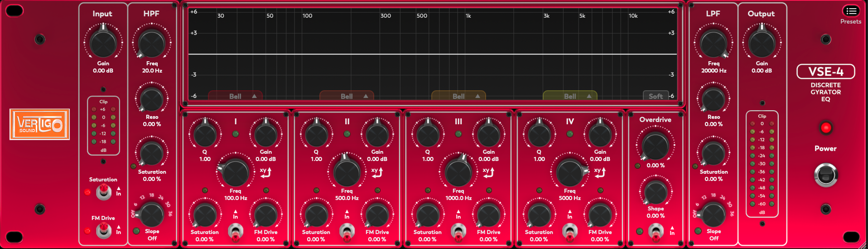The height and width of the screenshot is (249, 868).
Task: Click the HPF Slope selector knob
Action: 152,214
